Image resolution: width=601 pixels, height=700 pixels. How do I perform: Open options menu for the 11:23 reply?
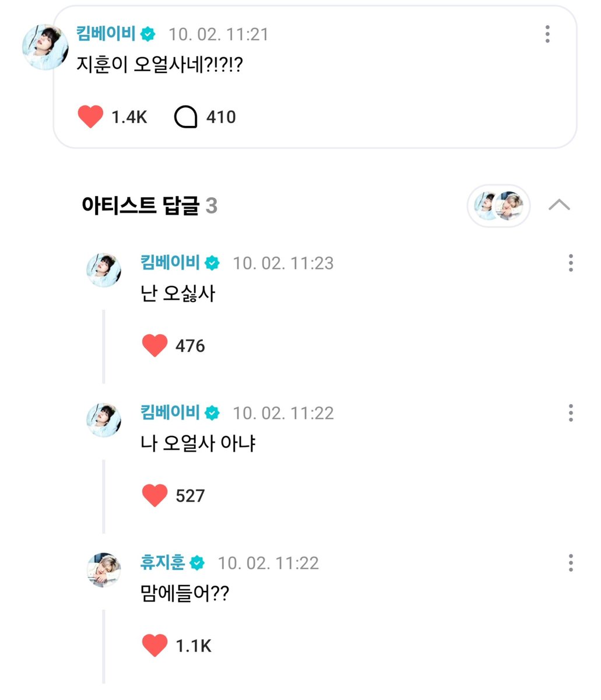click(571, 262)
